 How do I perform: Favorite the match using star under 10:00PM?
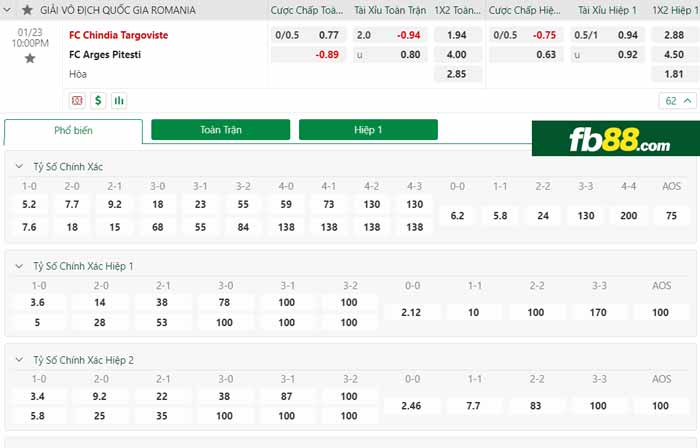(x=30, y=59)
